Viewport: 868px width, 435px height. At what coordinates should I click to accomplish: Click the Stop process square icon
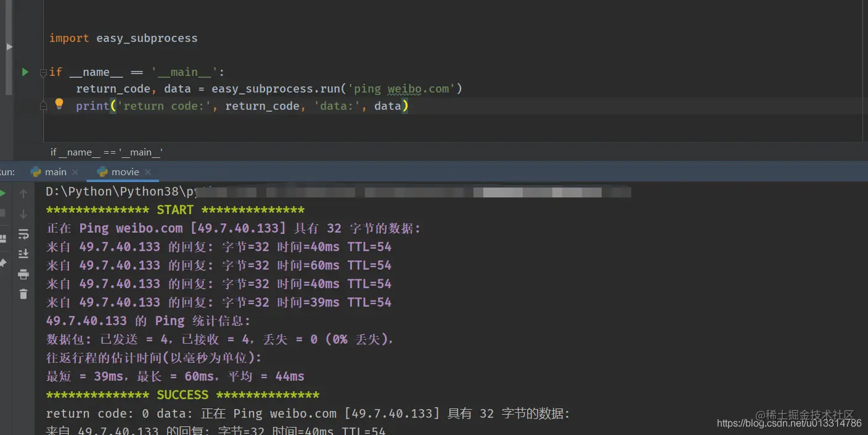click(x=2, y=213)
